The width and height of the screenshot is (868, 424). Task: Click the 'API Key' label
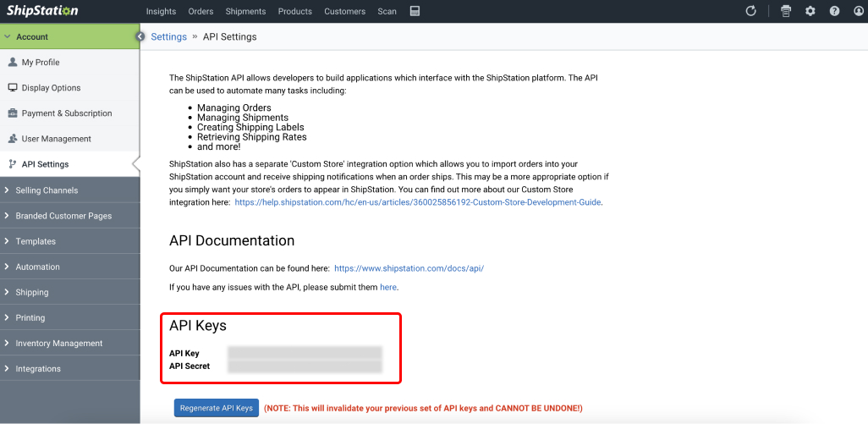(x=184, y=353)
